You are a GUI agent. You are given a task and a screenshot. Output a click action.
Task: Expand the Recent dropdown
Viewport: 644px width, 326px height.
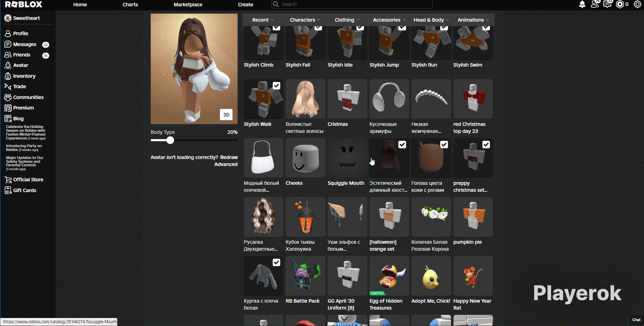coord(263,20)
